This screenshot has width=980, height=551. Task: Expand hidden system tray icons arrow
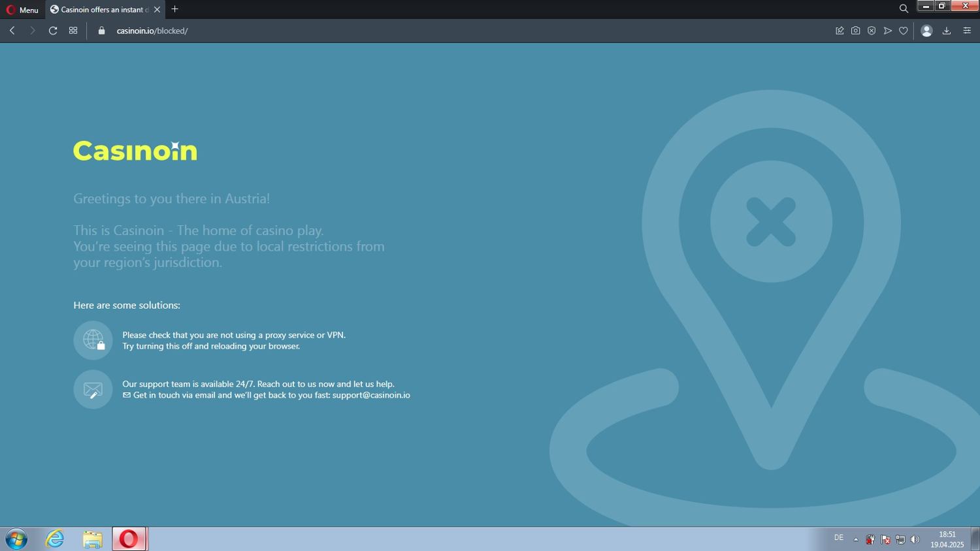[x=856, y=539]
